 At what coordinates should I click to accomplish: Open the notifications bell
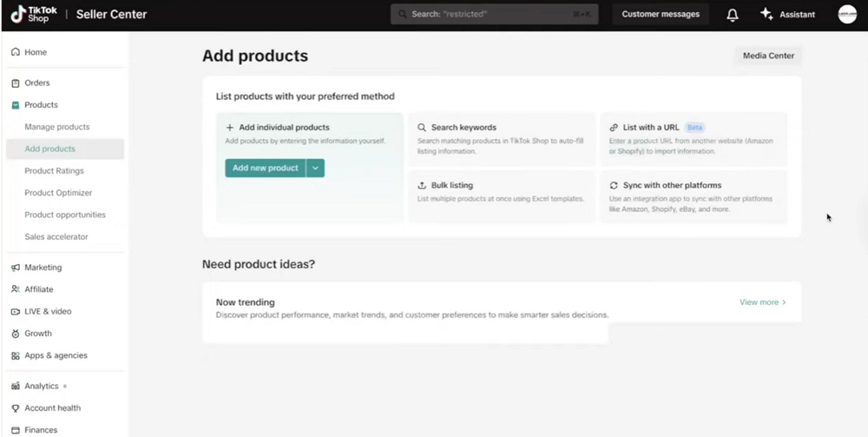click(x=733, y=15)
